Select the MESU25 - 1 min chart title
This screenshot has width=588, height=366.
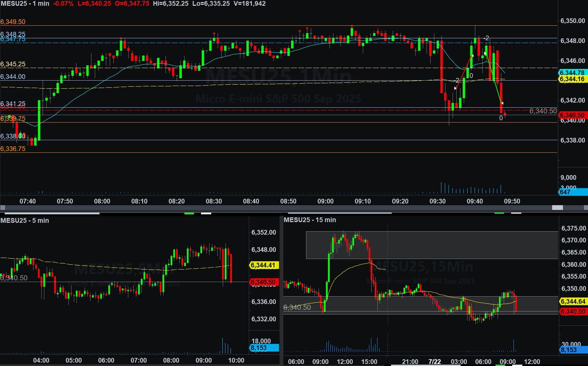(x=25, y=4)
